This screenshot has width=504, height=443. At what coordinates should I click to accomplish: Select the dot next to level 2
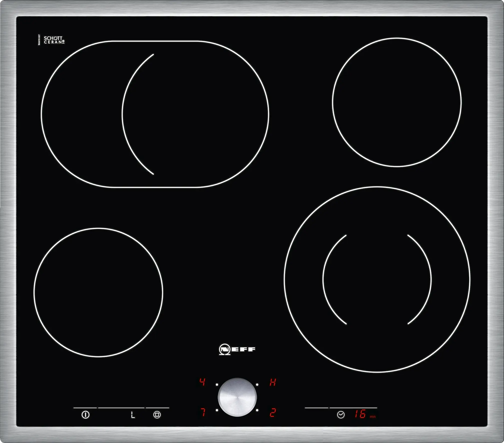click(x=257, y=410)
